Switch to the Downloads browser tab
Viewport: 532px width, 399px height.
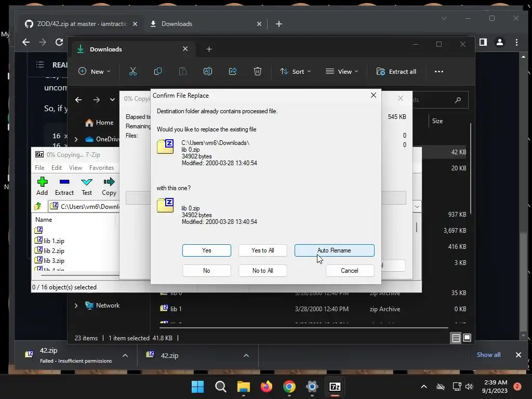click(205, 24)
